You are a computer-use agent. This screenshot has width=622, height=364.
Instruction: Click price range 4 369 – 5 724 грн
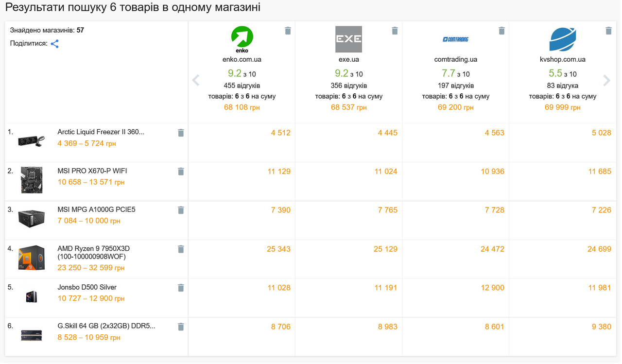point(87,143)
